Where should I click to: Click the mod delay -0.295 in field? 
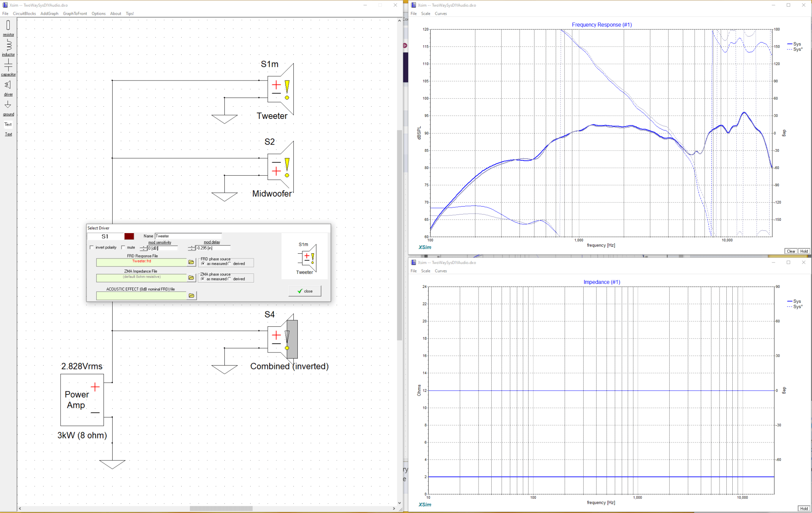click(x=213, y=248)
